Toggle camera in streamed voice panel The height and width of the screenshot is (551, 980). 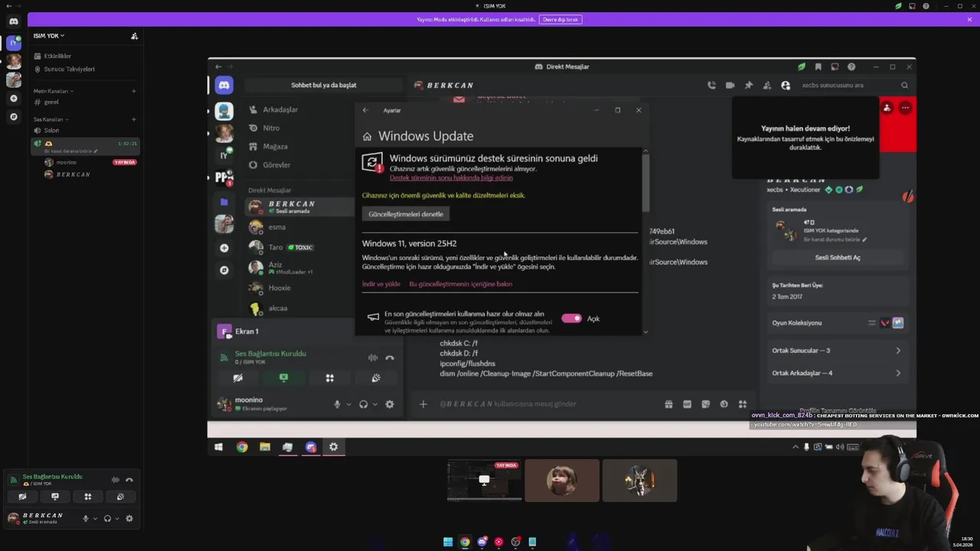[237, 378]
